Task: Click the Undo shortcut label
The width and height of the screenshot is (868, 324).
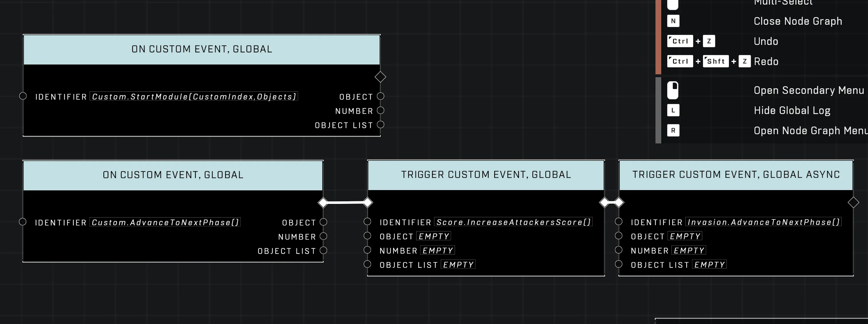Action: pyautogui.click(x=766, y=41)
